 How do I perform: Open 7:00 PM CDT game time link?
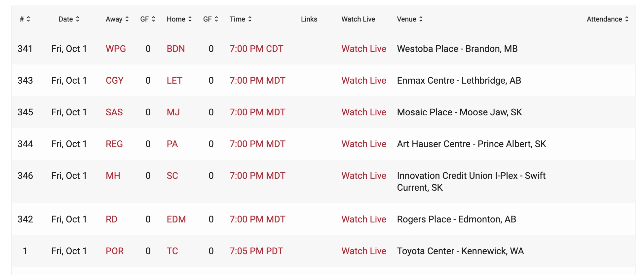tap(256, 49)
